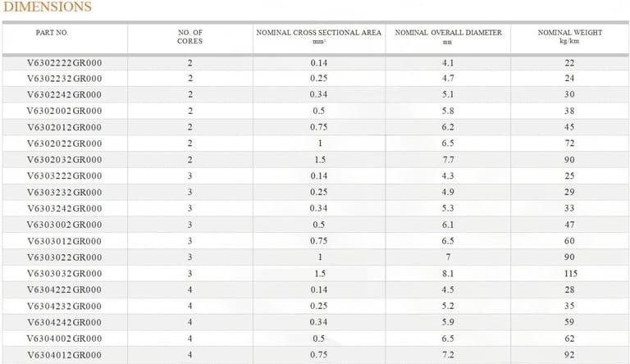Viewport: 630px width, 364px height.
Task: Select part number V6302222GR000
Action: [65, 62]
